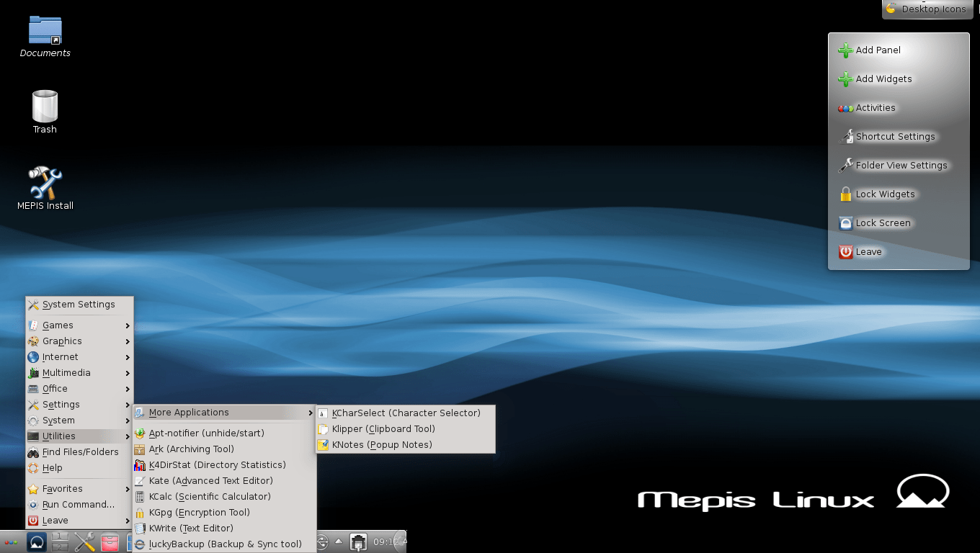This screenshot has height=553, width=980.
Task: Launch KCalc (Scientific Calculator)
Action: (x=209, y=497)
